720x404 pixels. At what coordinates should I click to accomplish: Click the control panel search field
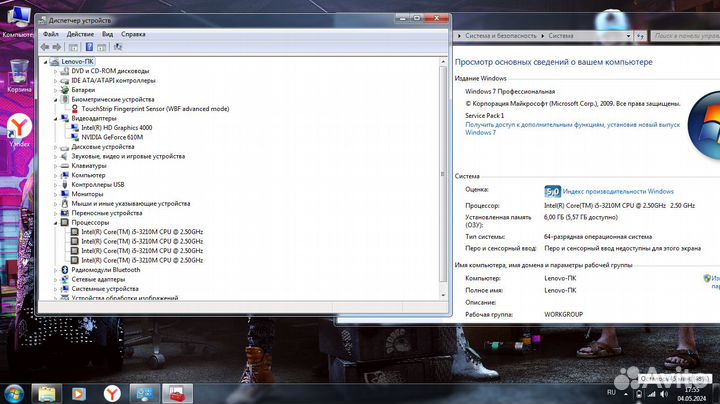coord(685,35)
